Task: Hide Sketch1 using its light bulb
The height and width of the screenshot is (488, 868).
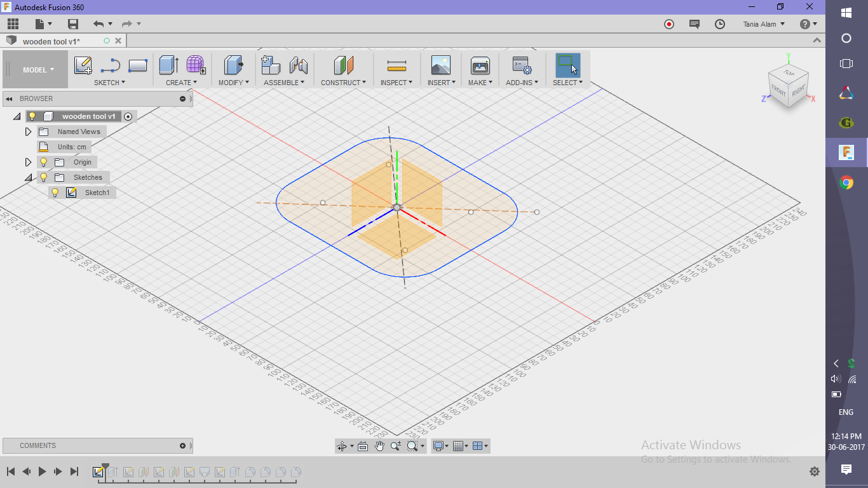Action: pos(55,193)
